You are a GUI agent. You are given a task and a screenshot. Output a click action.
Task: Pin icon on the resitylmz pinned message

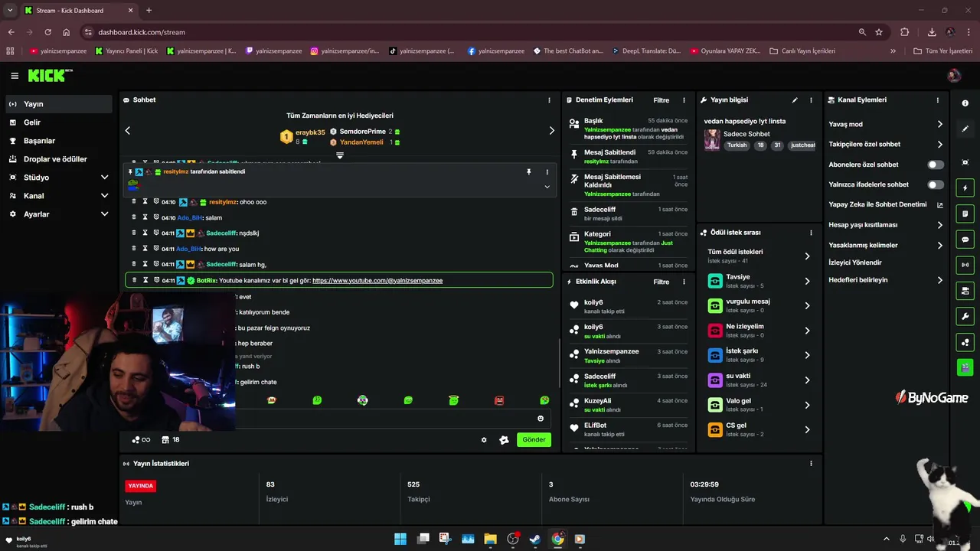pos(528,172)
